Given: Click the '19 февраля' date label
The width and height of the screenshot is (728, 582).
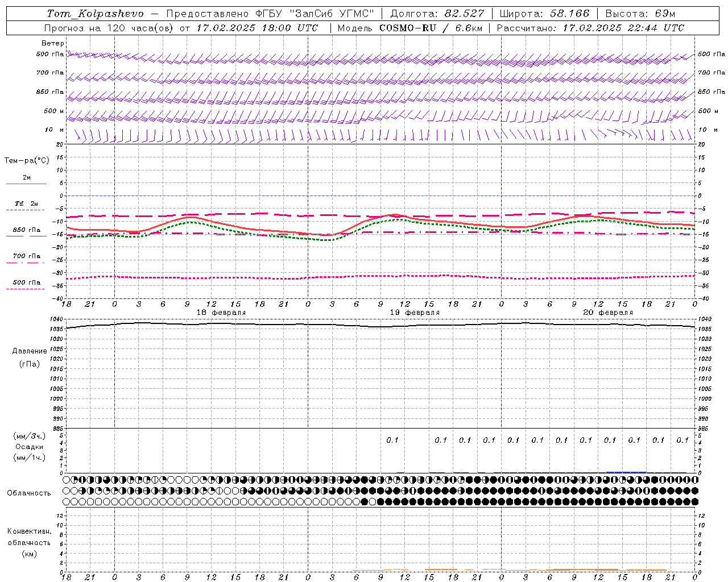Looking at the screenshot, I should (415, 313).
